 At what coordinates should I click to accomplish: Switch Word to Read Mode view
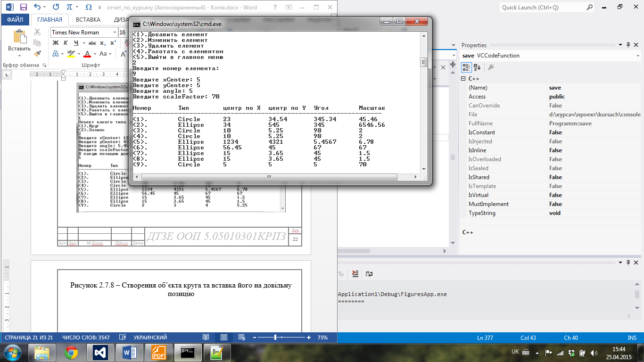click(206, 337)
